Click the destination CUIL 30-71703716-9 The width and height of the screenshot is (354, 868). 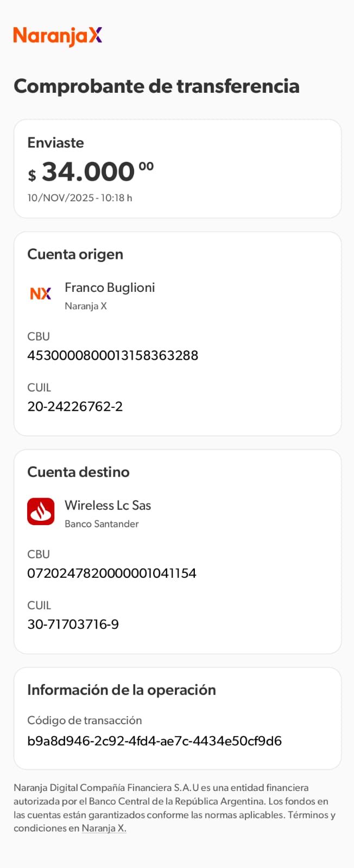[x=73, y=624]
